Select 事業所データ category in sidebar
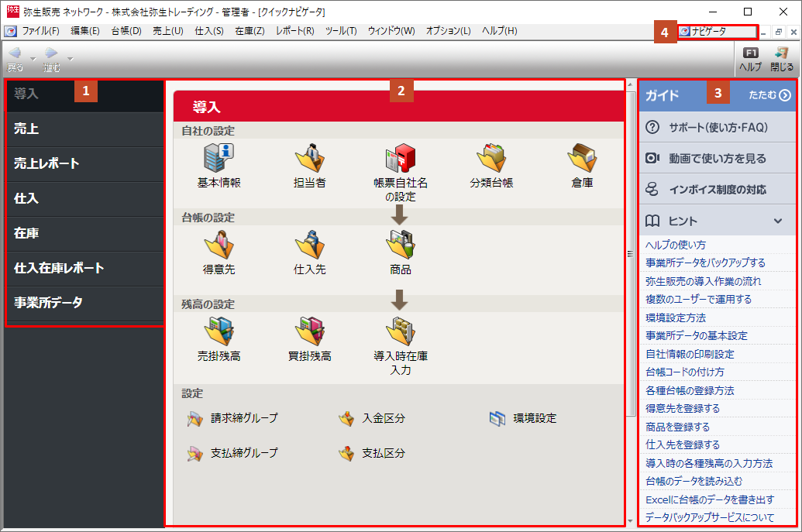Image resolution: width=802 pixels, height=532 pixels. (x=85, y=303)
